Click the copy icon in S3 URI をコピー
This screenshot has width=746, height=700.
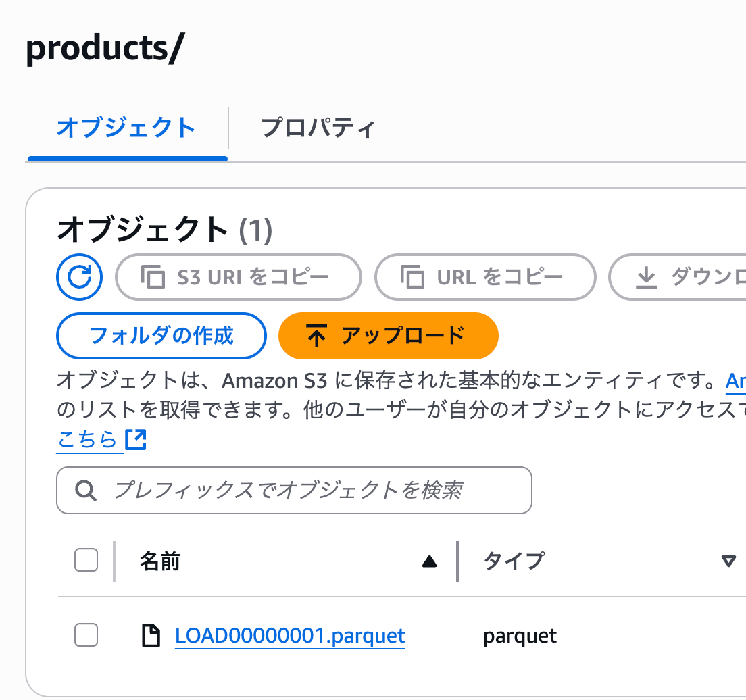[153, 277]
